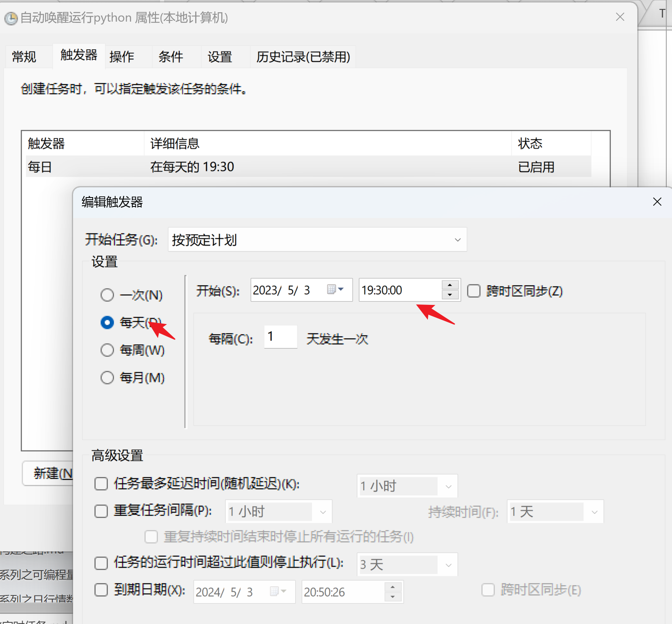Image resolution: width=672 pixels, height=624 pixels.
Task: Open the start date calendar picker
Action: click(x=336, y=290)
